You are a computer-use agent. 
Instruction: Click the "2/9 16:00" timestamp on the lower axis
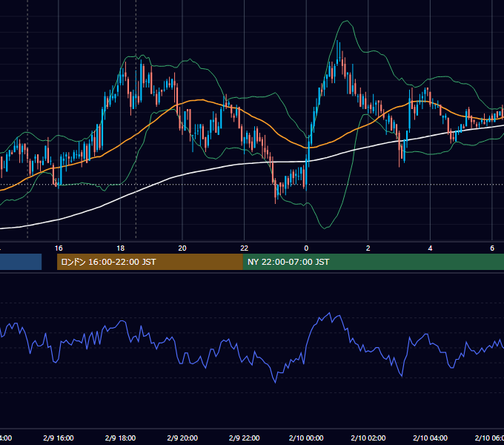pos(59,438)
